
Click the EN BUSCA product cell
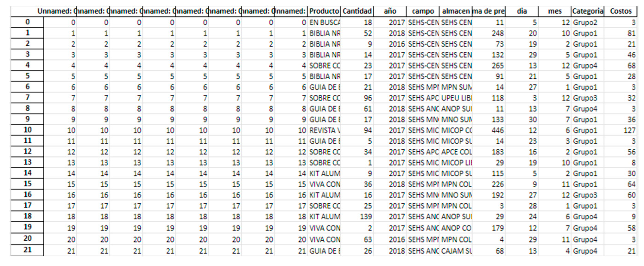point(324,23)
